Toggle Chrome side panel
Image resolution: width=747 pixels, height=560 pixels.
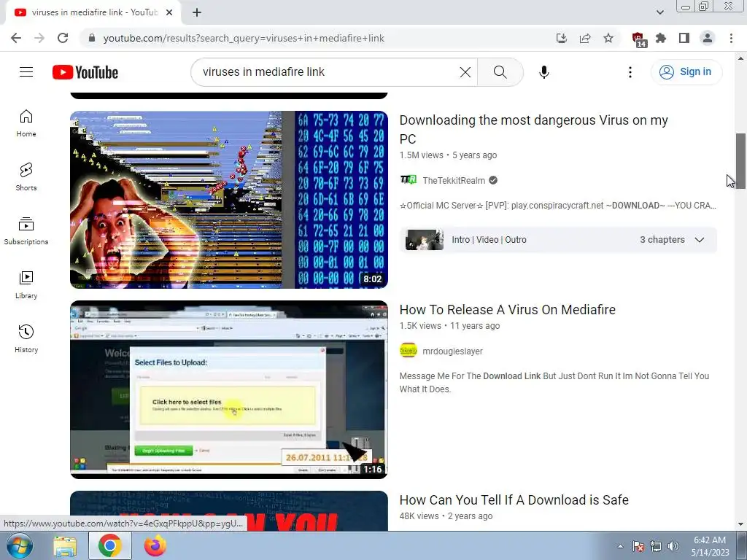point(684,38)
